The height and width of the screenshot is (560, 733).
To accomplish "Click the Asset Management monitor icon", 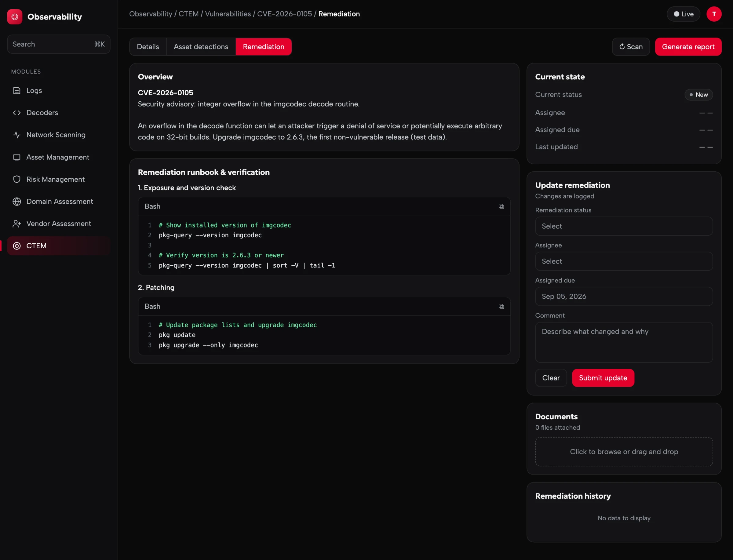I will pos(17,157).
